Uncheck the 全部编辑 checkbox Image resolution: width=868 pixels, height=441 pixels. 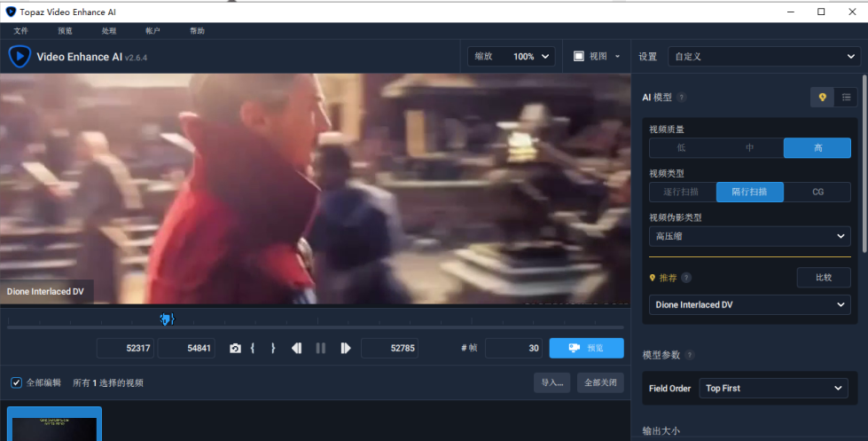tap(16, 383)
